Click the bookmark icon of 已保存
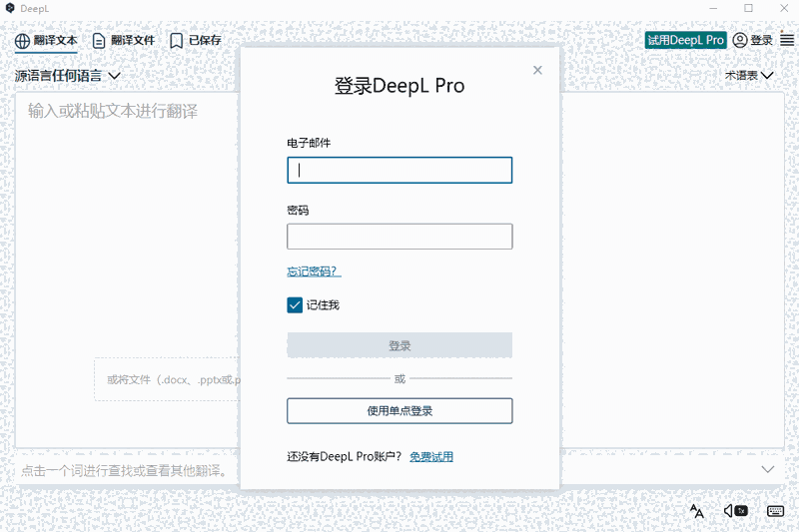 pyautogui.click(x=177, y=41)
